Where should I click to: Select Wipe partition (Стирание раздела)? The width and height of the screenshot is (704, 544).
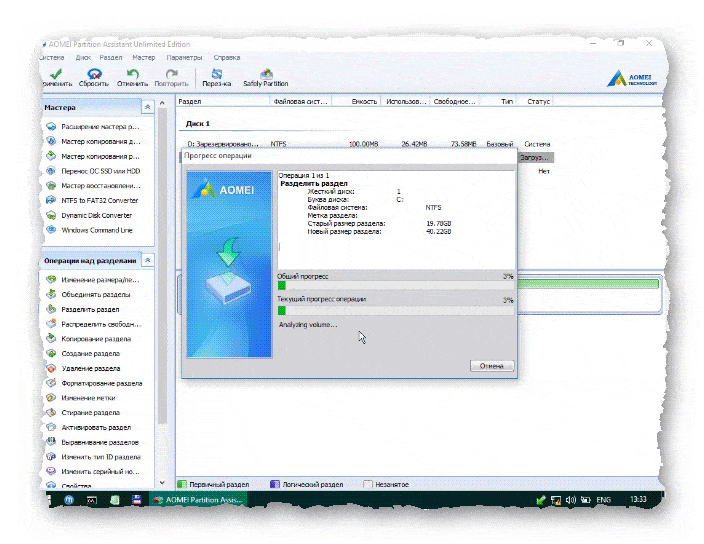pyautogui.click(x=83, y=412)
